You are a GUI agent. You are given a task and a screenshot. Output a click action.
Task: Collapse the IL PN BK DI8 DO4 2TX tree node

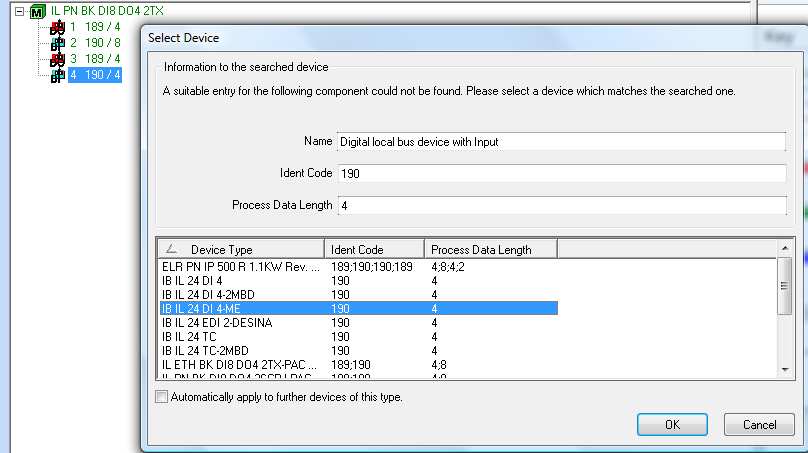[20, 11]
